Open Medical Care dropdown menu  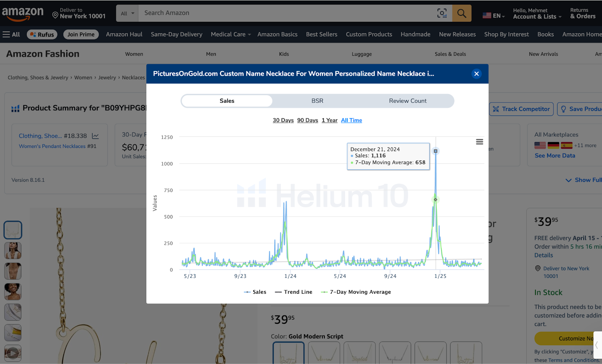231,34
